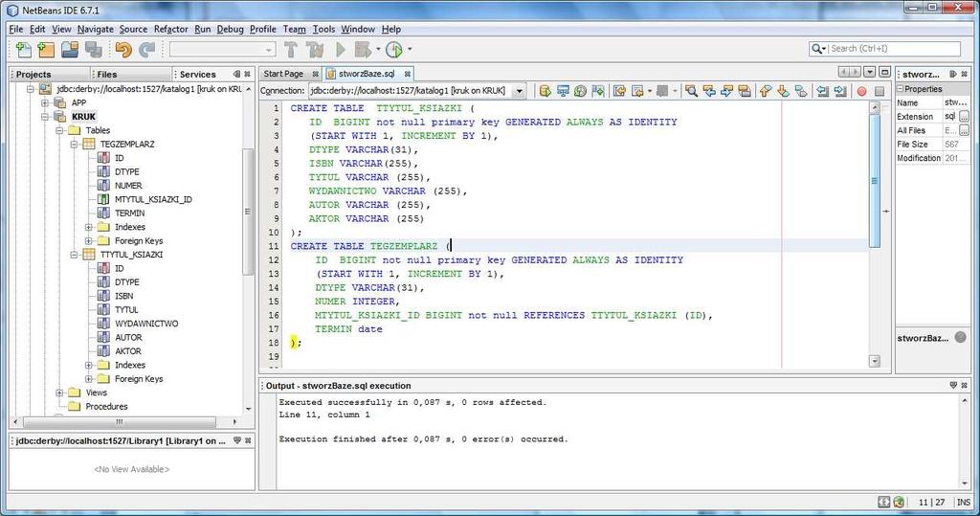Click the Shift Line Left icon

[x=823, y=91]
